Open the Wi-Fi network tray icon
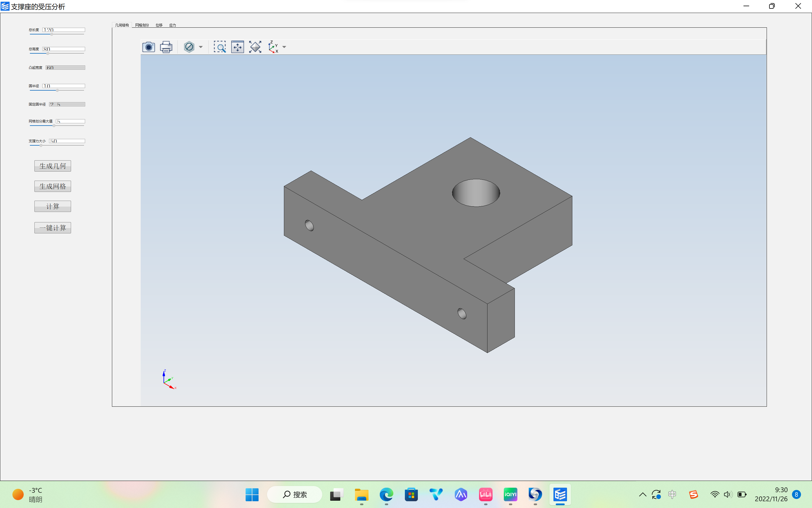This screenshot has width=812, height=508. [715, 494]
